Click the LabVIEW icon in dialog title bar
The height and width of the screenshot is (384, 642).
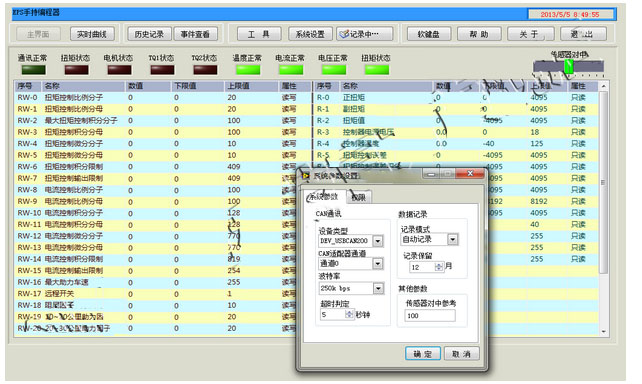pos(305,176)
